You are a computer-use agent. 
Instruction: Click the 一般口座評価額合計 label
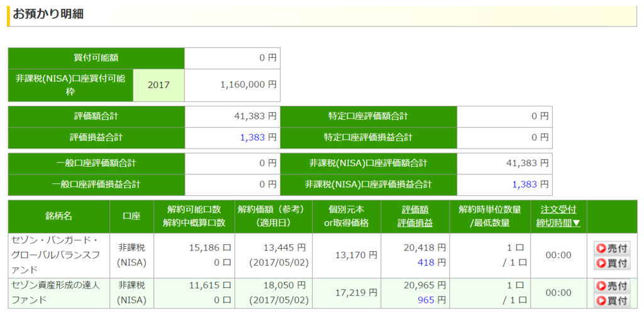[x=96, y=163]
